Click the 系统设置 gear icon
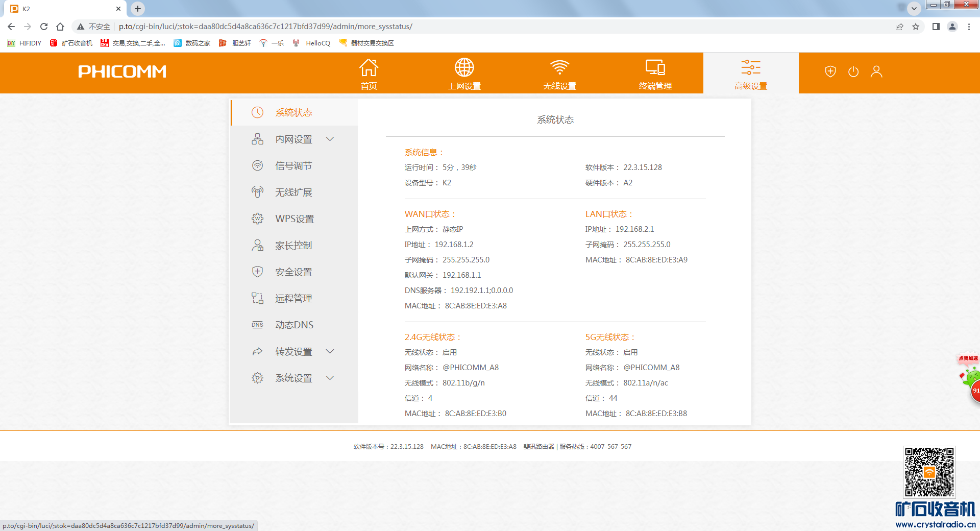 [257, 378]
